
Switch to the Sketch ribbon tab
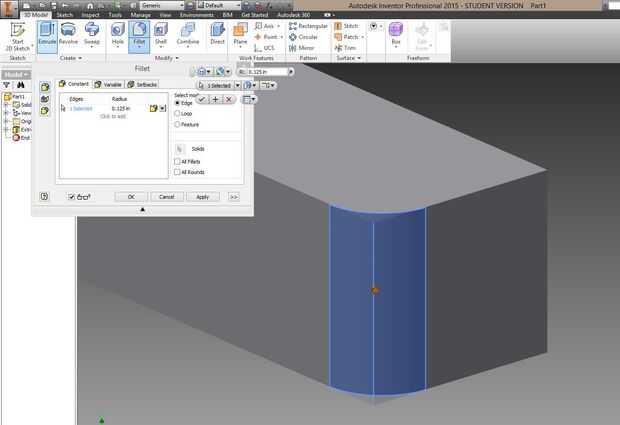click(65, 15)
